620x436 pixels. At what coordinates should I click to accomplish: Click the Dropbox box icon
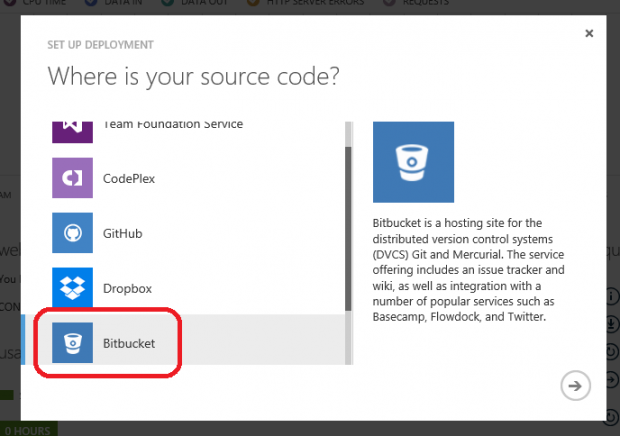72,287
